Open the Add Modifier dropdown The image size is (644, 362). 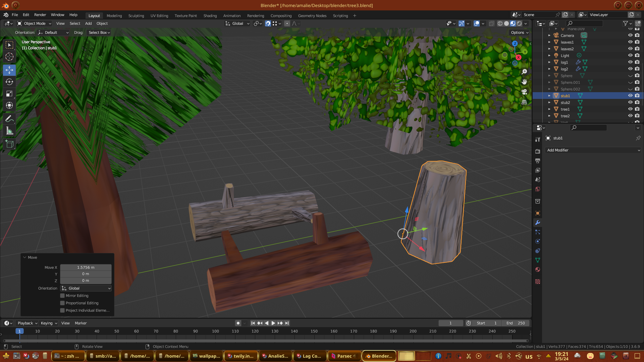[593, 150]
